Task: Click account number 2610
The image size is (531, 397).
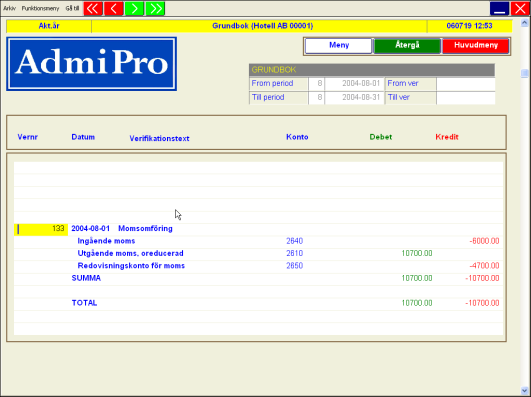Action: [x=294, y=253]
